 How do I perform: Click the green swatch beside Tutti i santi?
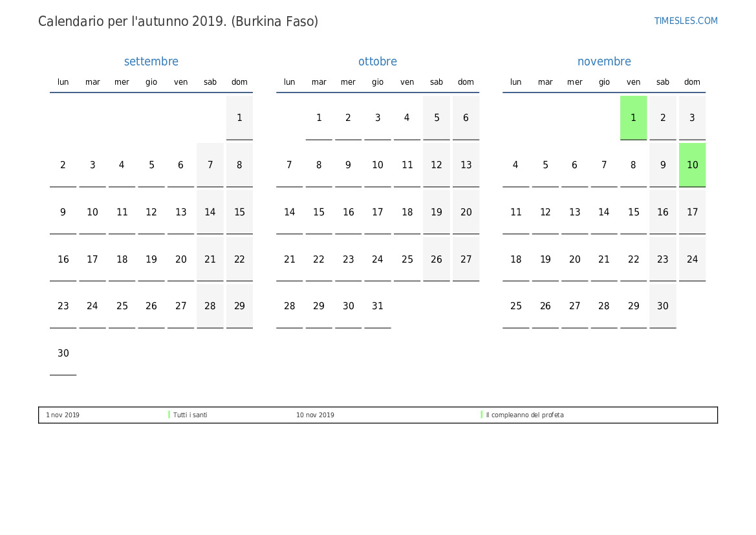(169, 415)
